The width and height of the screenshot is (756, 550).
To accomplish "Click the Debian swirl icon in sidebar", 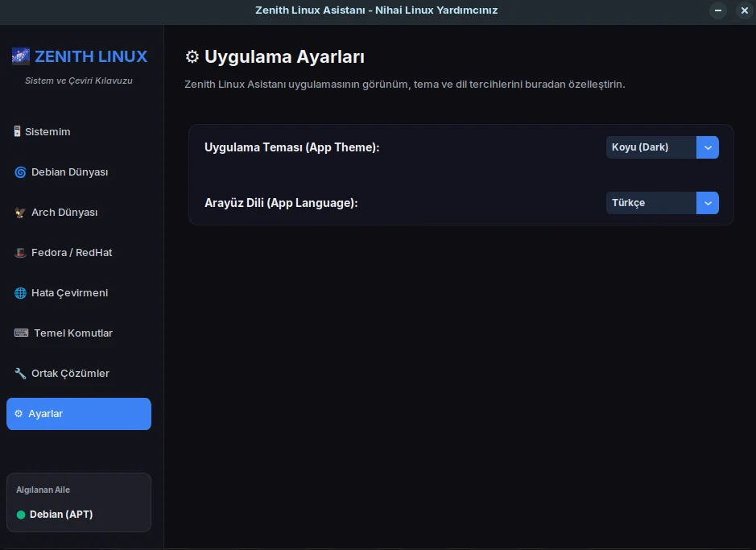I will point(20,172).
